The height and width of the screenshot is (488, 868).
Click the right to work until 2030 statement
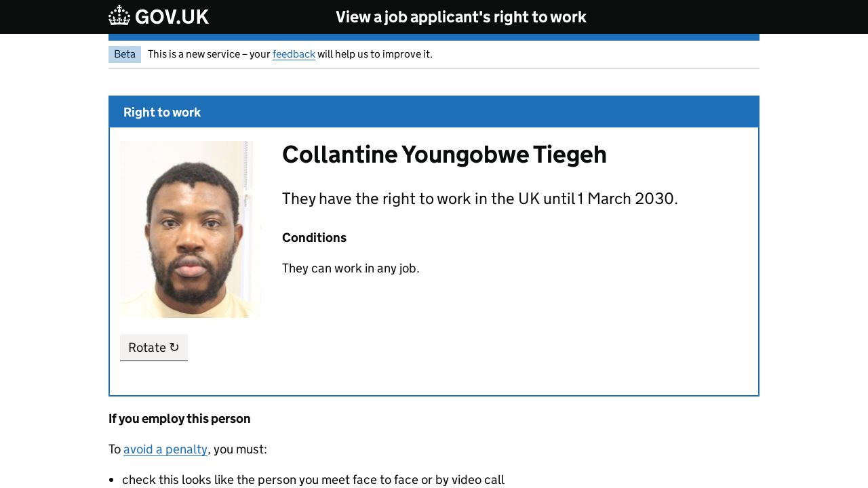click(479, 199)
